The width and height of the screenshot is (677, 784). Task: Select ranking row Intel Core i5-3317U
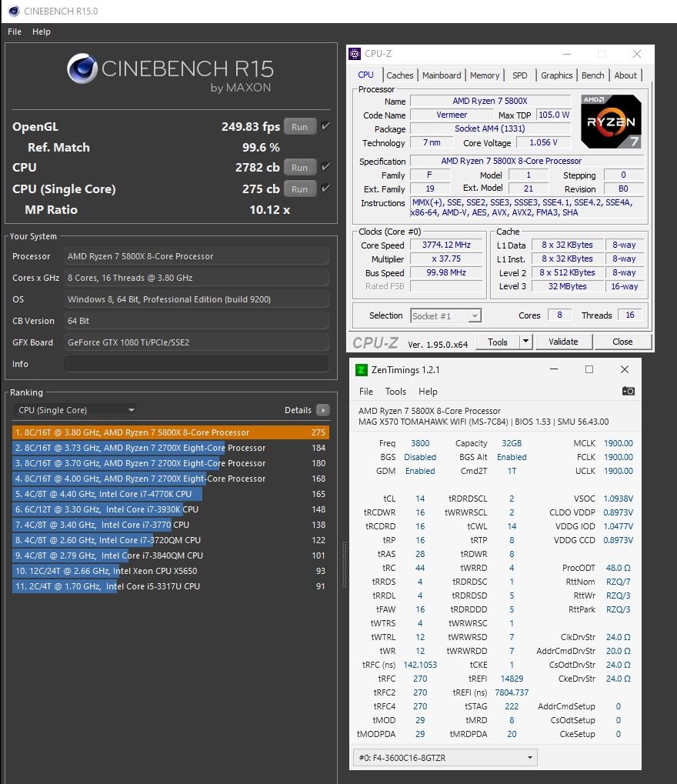click(171, 586)
